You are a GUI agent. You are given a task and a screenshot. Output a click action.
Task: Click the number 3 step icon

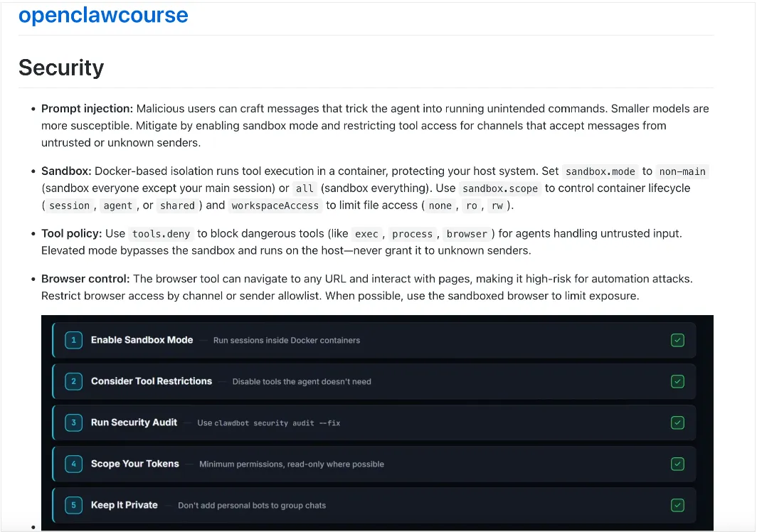(x=73, y=422)
